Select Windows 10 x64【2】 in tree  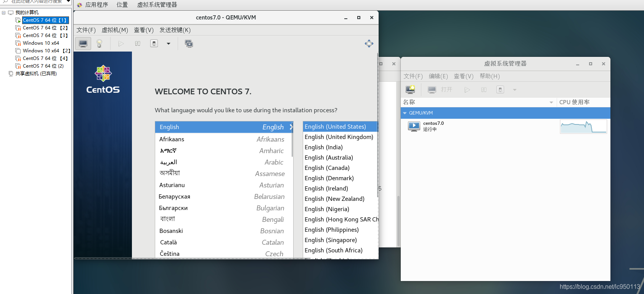point(46,50)
